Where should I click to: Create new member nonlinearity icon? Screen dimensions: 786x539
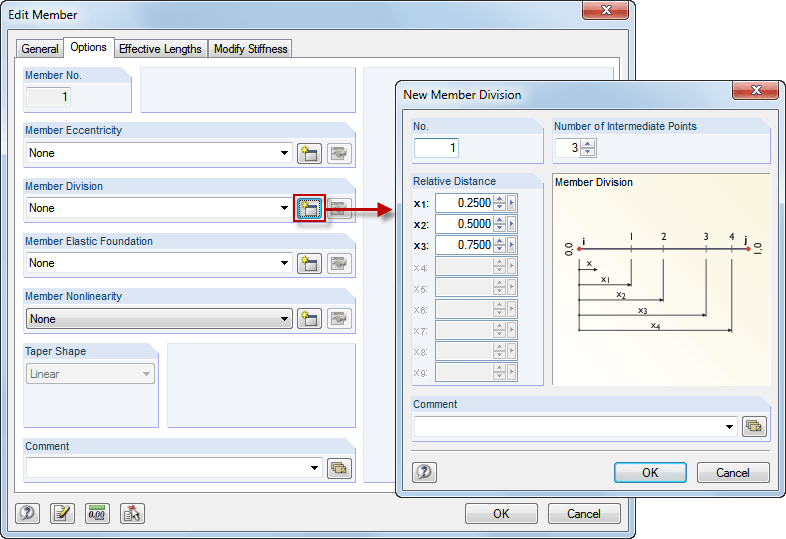tap(309, 318)
